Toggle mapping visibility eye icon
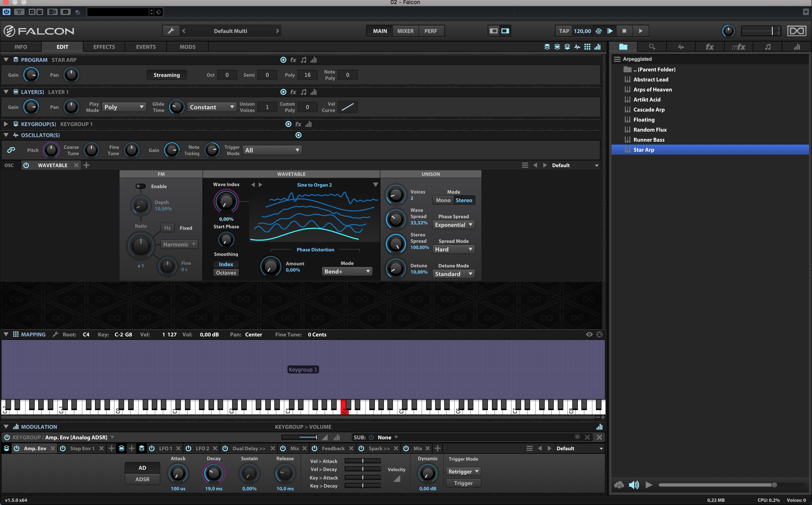 pyautogui.click(x=589, y=334)
